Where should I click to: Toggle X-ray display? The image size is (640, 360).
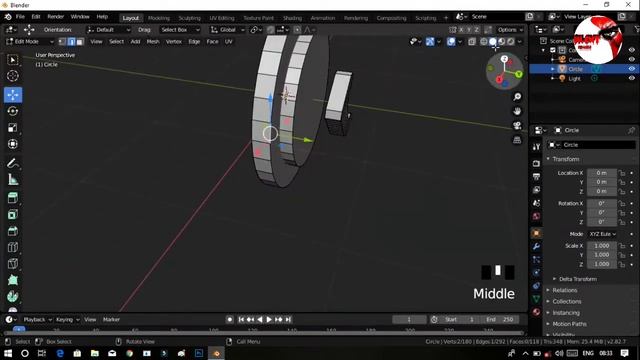pos(472,42)
